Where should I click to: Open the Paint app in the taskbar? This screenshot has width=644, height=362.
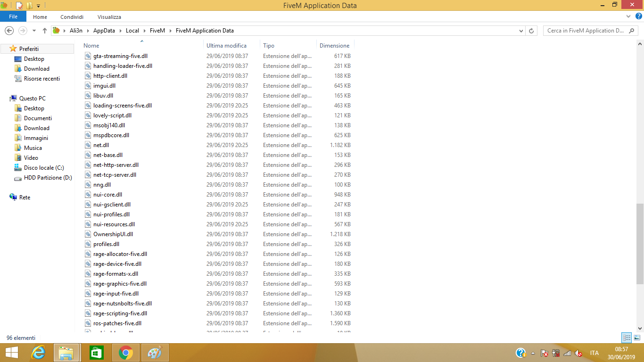pyautogui.click(x=155, y=353)
